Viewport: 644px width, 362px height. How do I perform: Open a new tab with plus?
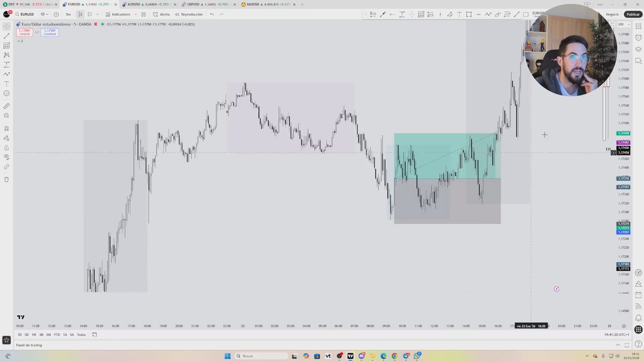tap(302, 4)
